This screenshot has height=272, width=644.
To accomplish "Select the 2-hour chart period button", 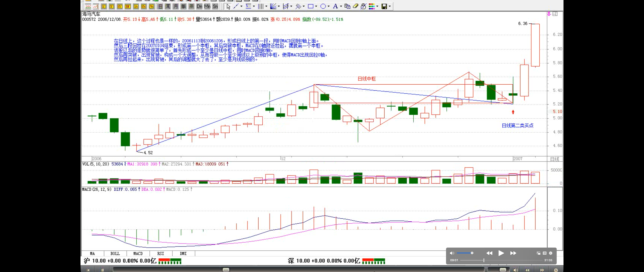I will 144,7.
